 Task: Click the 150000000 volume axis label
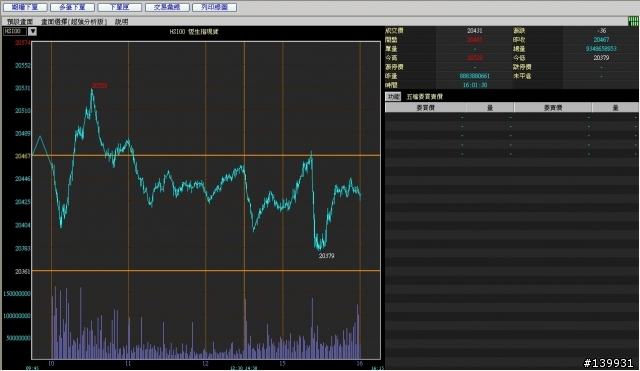coord(17,293)
